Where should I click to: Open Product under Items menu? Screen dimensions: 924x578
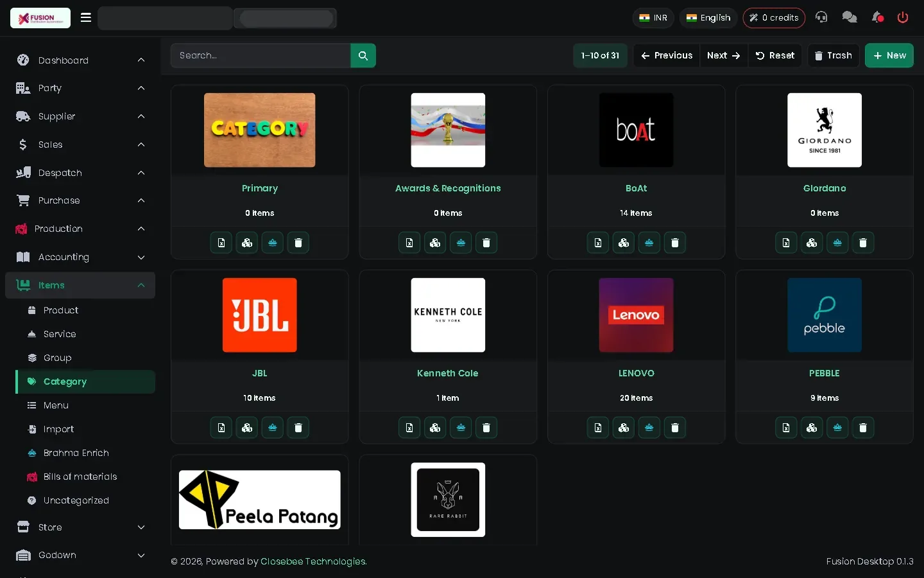coord(85,310)
